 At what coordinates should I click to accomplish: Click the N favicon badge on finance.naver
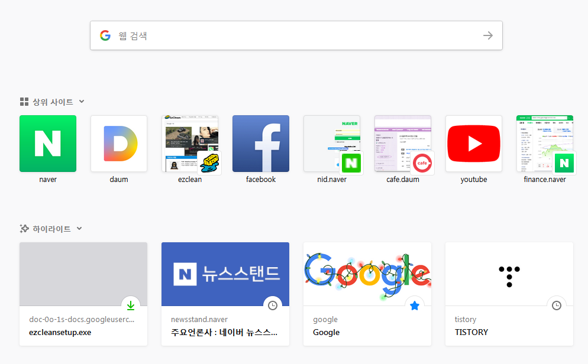[x=564, y=163]
